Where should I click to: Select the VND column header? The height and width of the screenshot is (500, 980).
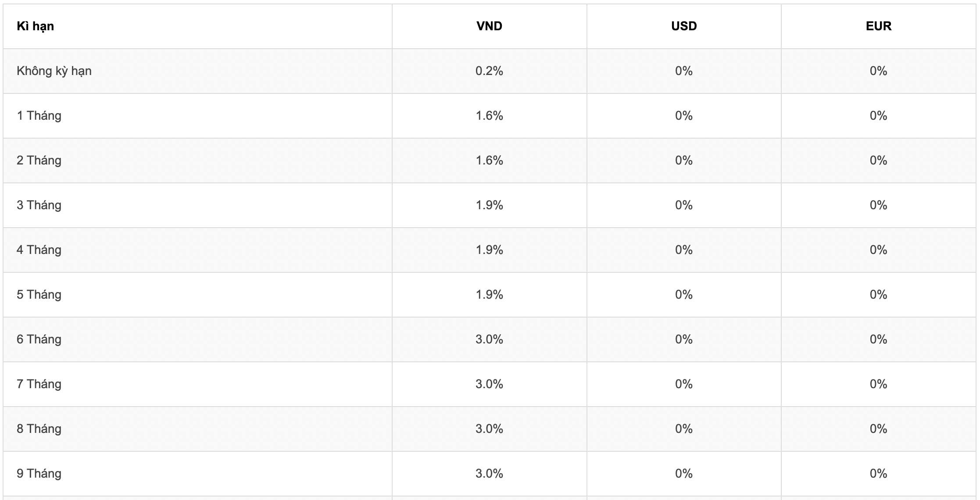coord(489,26)
